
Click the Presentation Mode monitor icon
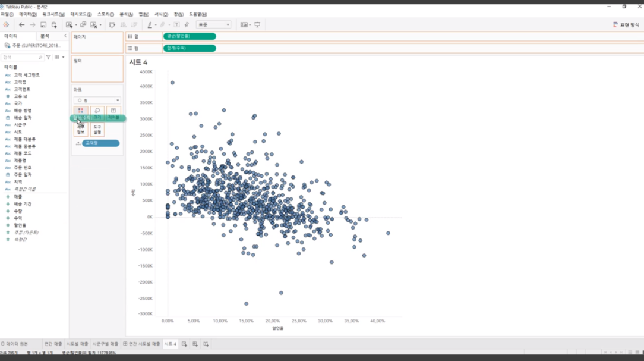coord(257,24)
